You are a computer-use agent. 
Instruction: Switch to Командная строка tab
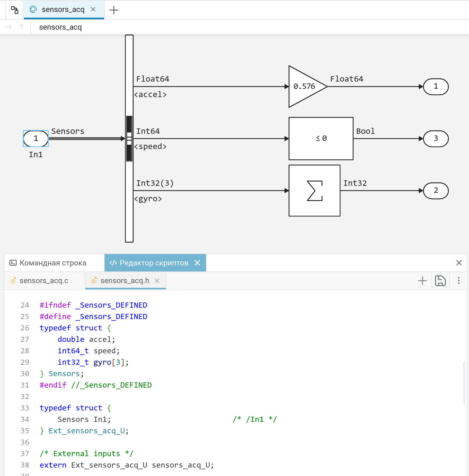[x=48, y=263]
